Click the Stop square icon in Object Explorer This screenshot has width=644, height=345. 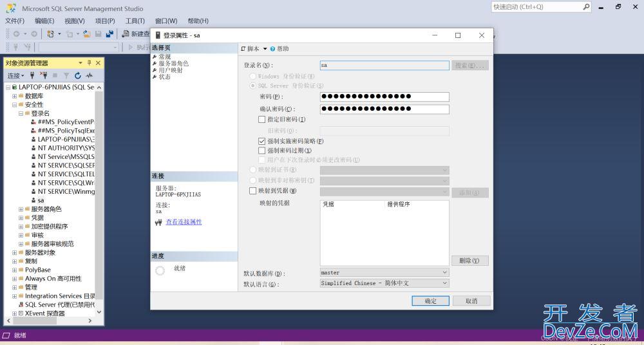point(55,75)
